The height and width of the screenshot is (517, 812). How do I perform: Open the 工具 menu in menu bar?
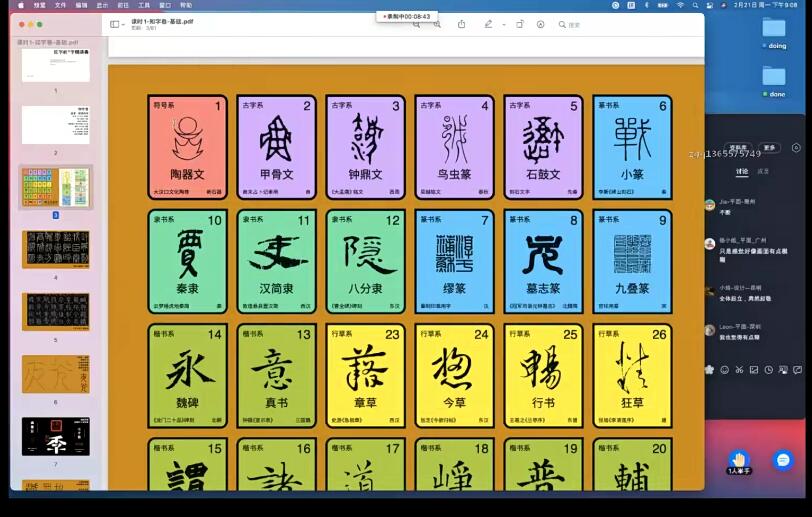coord(144,5)
